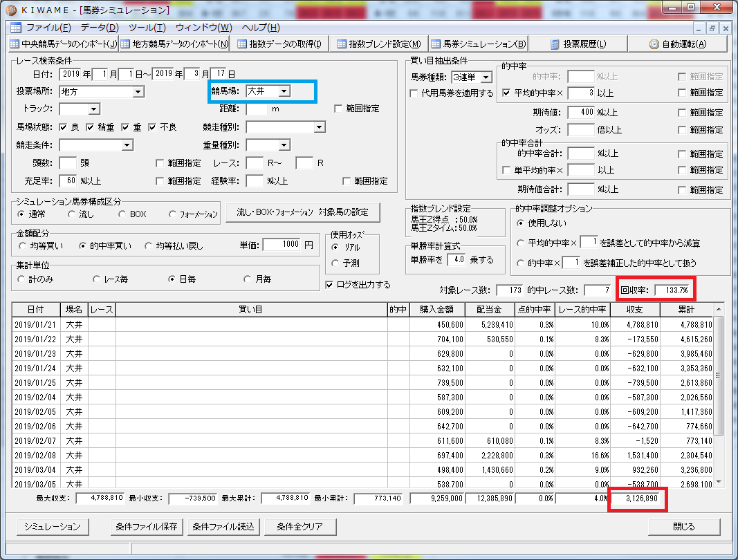
Task: Click the 回収率 value 133.7%
Action: coord(672,290)
